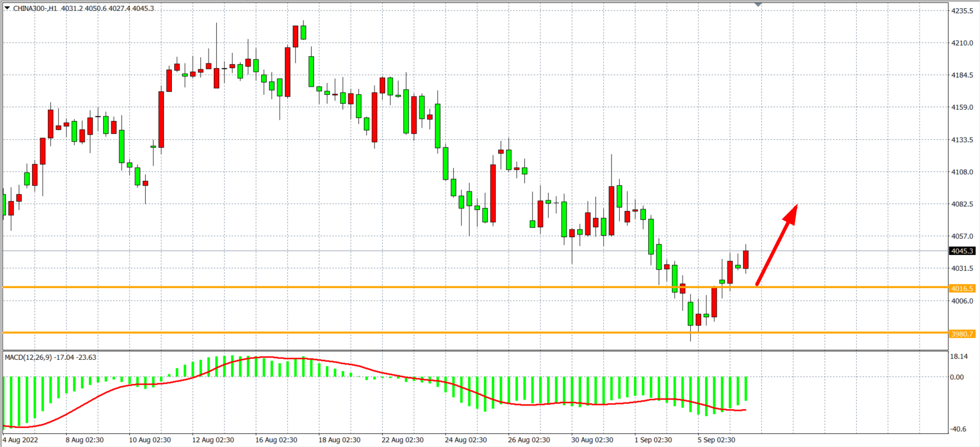Select the upper orange horizontal line

point(415,288)
